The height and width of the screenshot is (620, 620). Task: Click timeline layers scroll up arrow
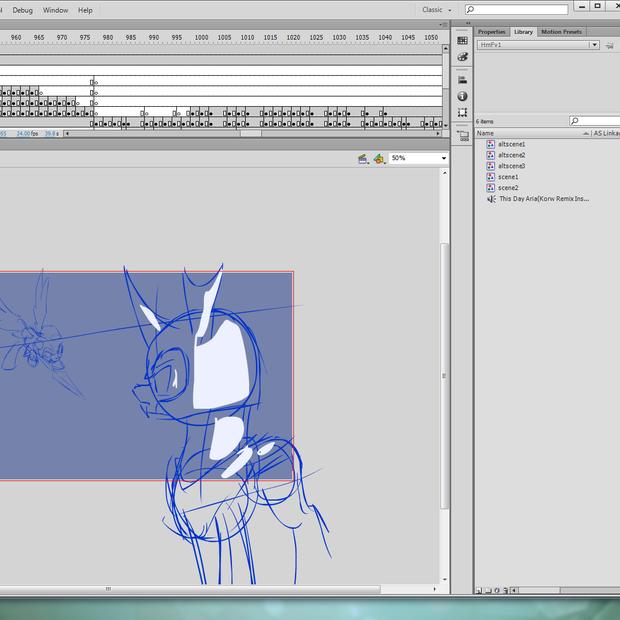tap(445, 49)
